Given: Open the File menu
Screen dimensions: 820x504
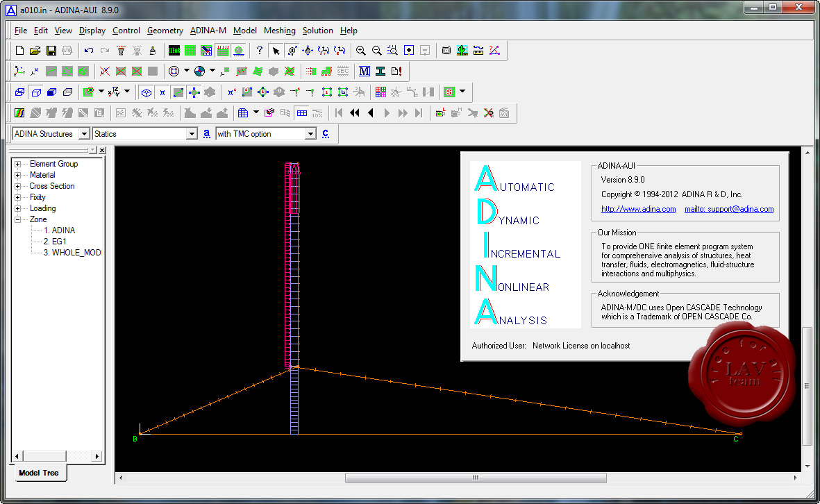Looking at the screenshot, I should [20, 31].
